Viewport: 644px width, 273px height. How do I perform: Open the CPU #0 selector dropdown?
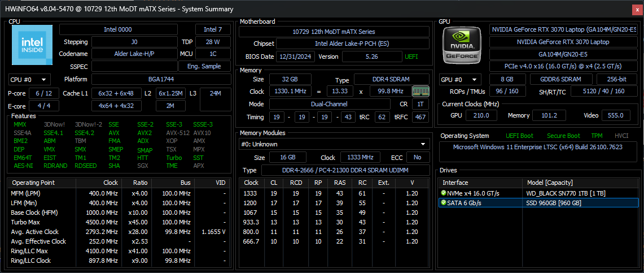pyautogui.click(x=29, y=79)
